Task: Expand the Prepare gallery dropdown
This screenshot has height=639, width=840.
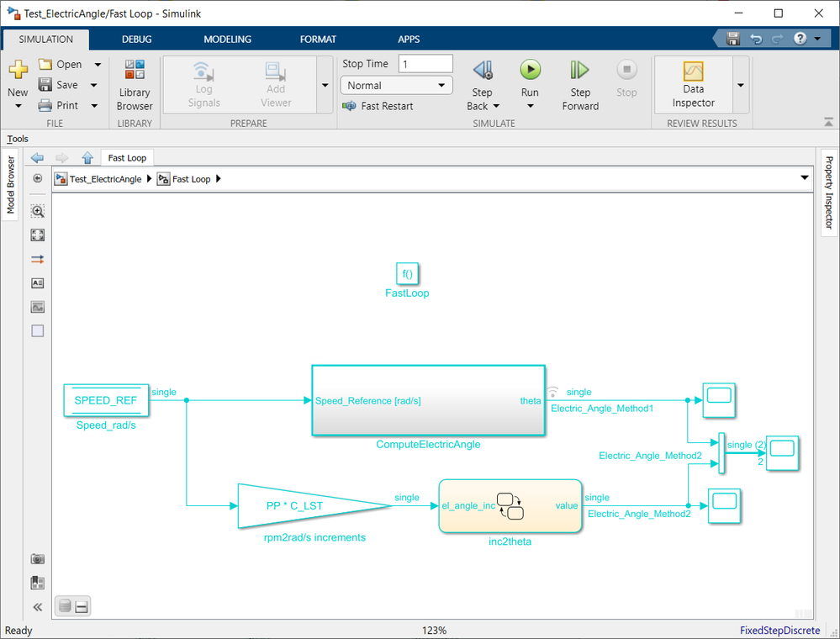Action: pyautogui.click(x=325, y=85)
